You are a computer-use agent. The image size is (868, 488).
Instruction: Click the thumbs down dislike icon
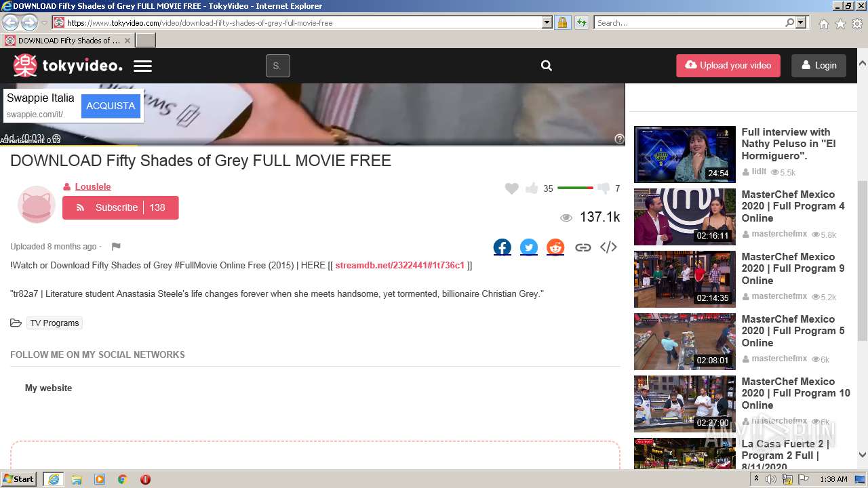pyautogui.click(x=604, y=188)
